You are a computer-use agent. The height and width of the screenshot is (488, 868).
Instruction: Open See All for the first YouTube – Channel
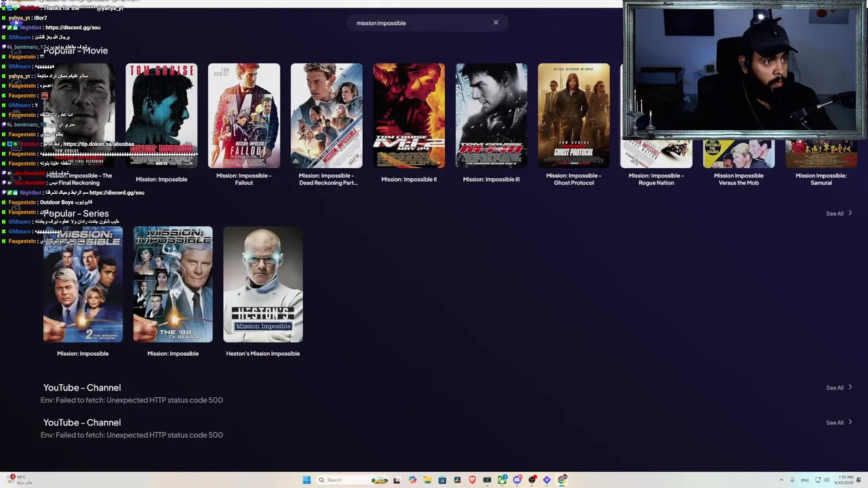(x=839, y=388)
